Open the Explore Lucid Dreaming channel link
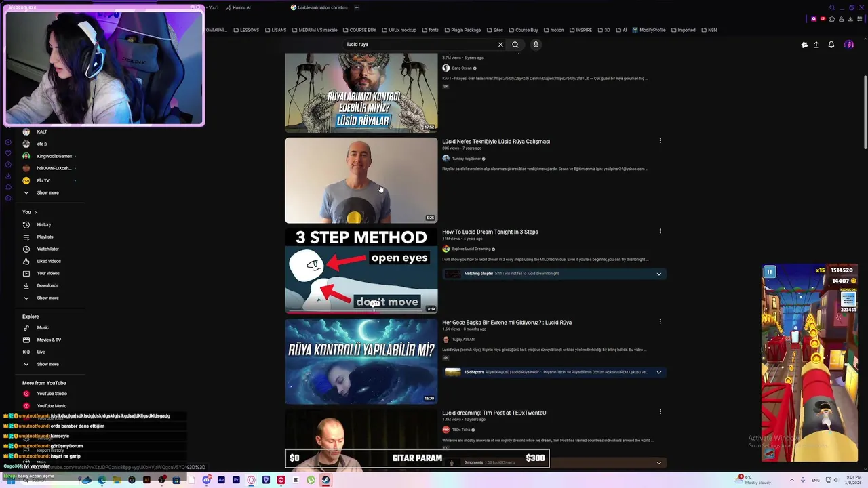 [471, 249]
